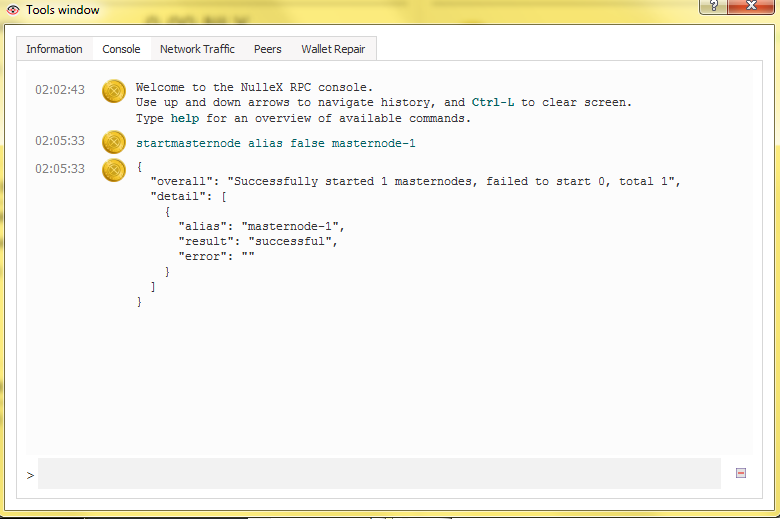Go to the Peers tab

(x=268, y=49)
